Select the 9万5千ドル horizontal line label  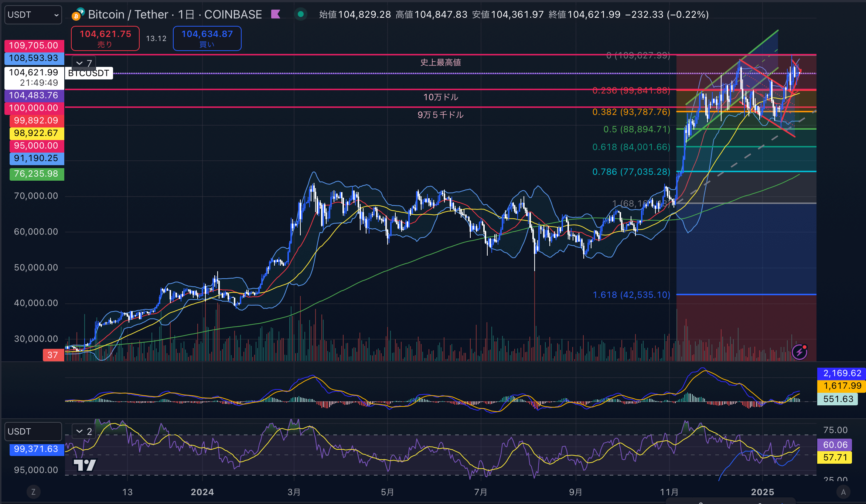tap(441, 115)
